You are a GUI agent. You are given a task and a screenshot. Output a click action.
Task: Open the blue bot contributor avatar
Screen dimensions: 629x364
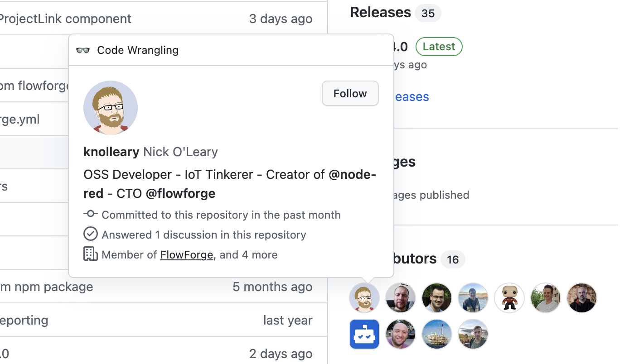[364, 334]
